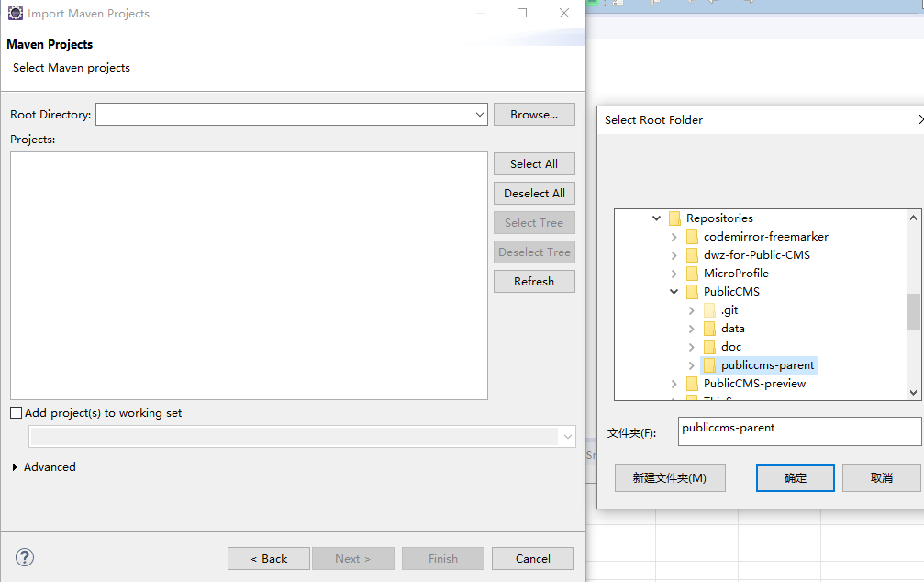The image size is (924, 582).
Task: Click the help question mark icon
Action: 25,557
